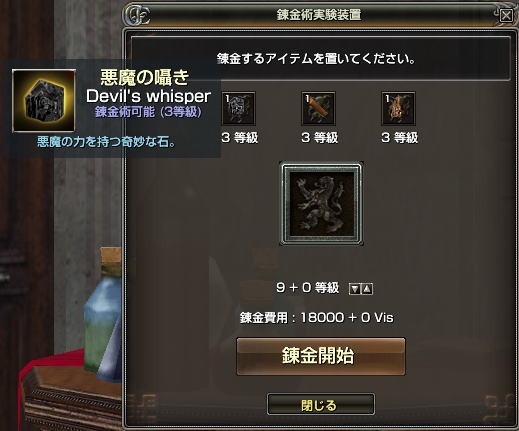Screen dimensions: 519x431
Task: Click the 9 + 0 等級 grade readout
Action: tap(307, 288)
